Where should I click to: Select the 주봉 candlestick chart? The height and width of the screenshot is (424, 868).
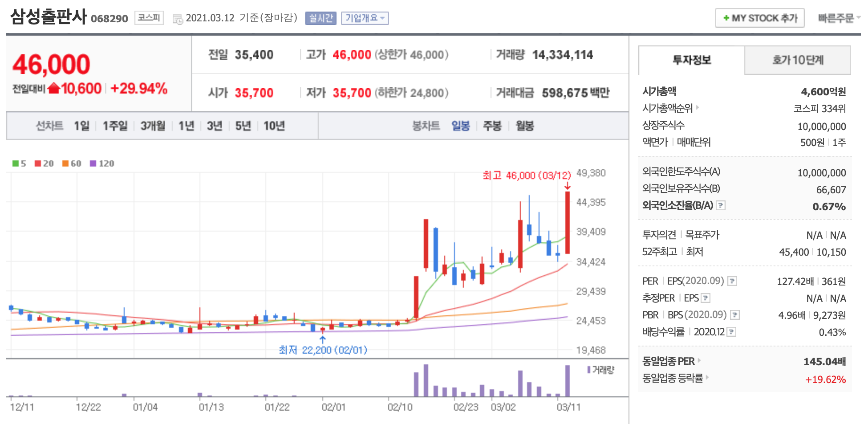point(492,126)
